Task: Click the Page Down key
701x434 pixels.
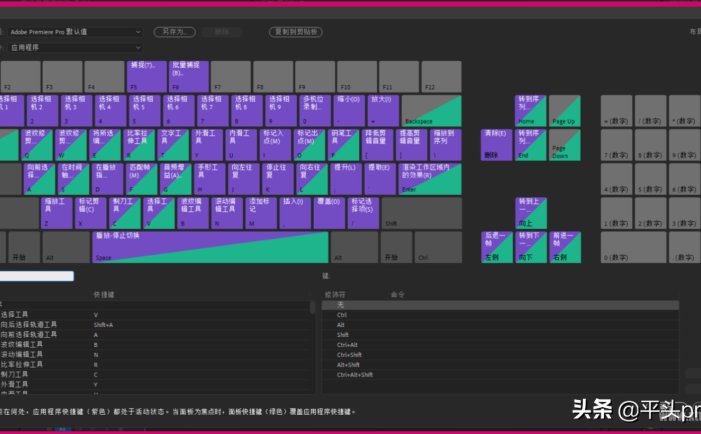Action: click(x=565, y=144)
